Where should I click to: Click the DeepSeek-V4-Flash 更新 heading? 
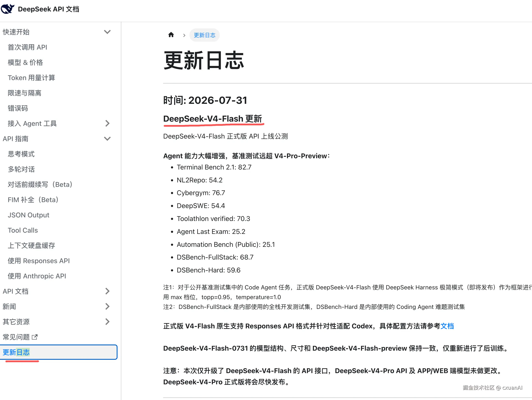coord(213,119)
